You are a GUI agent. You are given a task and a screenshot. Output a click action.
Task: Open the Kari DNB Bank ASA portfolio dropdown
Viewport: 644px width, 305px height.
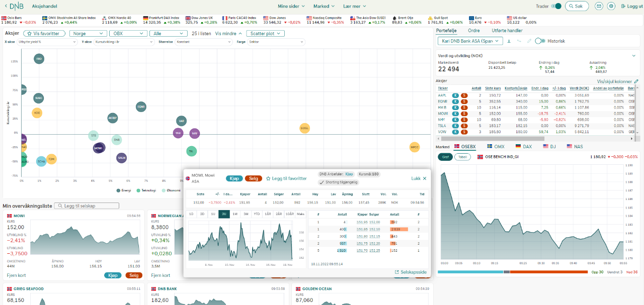pyautogui.click(x=470, y=41)
